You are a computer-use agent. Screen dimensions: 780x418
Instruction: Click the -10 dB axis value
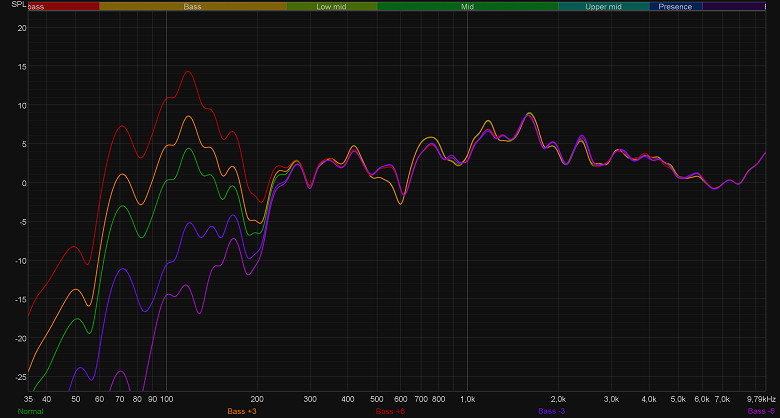[x=21, y=261]
